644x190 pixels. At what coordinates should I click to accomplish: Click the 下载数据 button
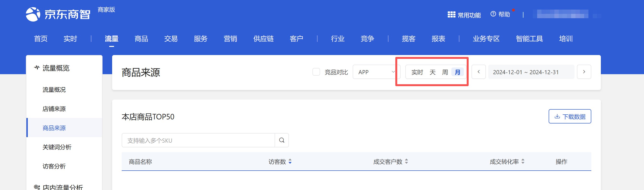pyautogui.click(x=570, y=116)
